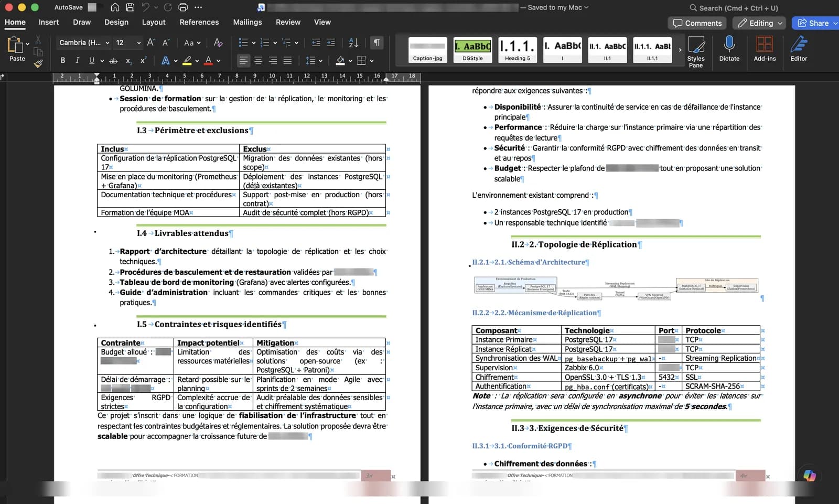
Task: Open Add-ins
Action: pyautogui.click(x=765, y=49)
